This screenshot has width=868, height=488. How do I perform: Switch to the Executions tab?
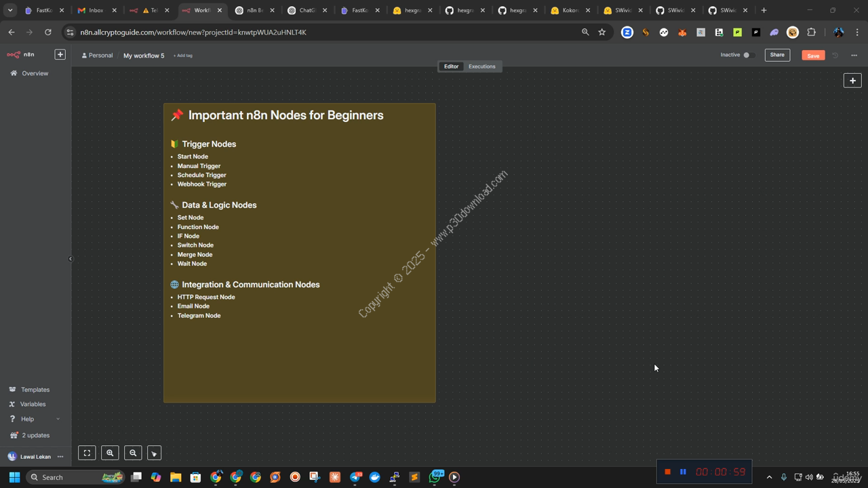coord(482,66)
